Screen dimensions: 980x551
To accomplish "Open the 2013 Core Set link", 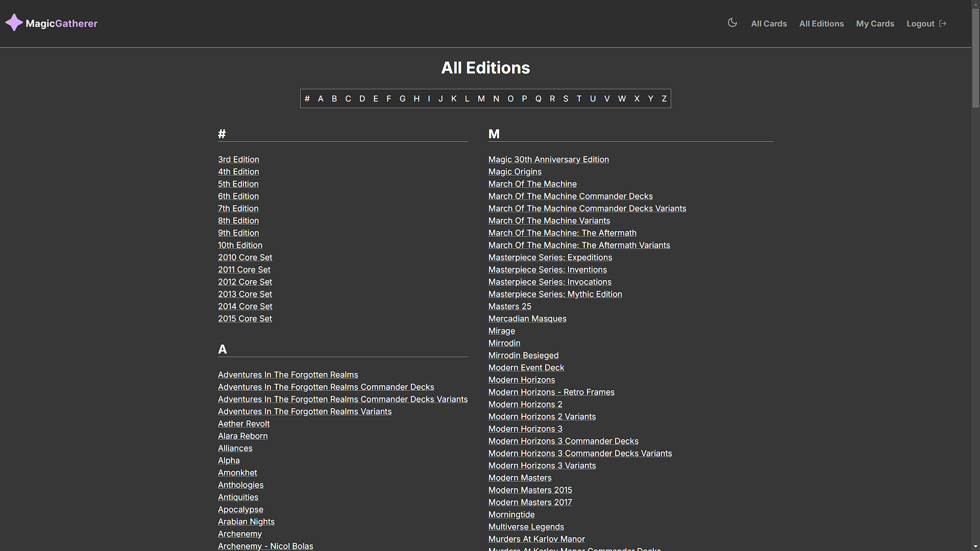I will click(245, 294).
